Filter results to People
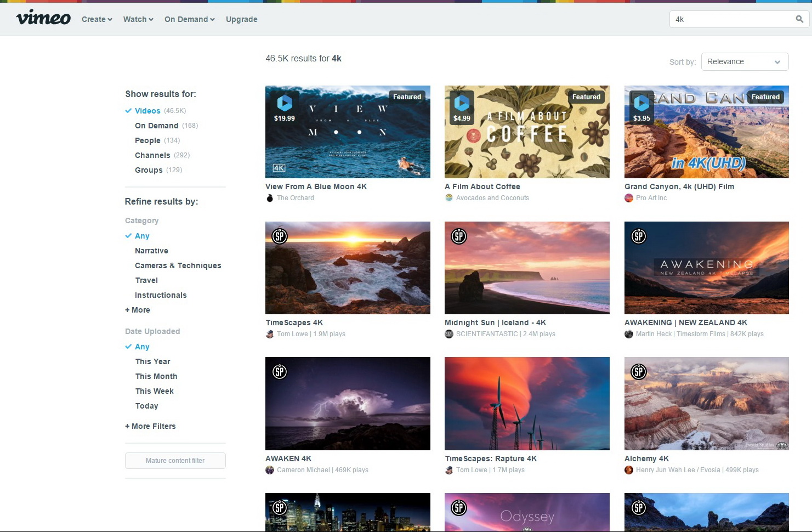The image size is (812, 532). 147,140
